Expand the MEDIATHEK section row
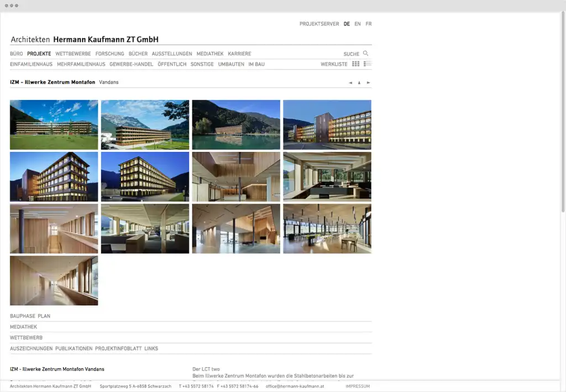Viewport: 566px width, 392px height. [23, 327]
